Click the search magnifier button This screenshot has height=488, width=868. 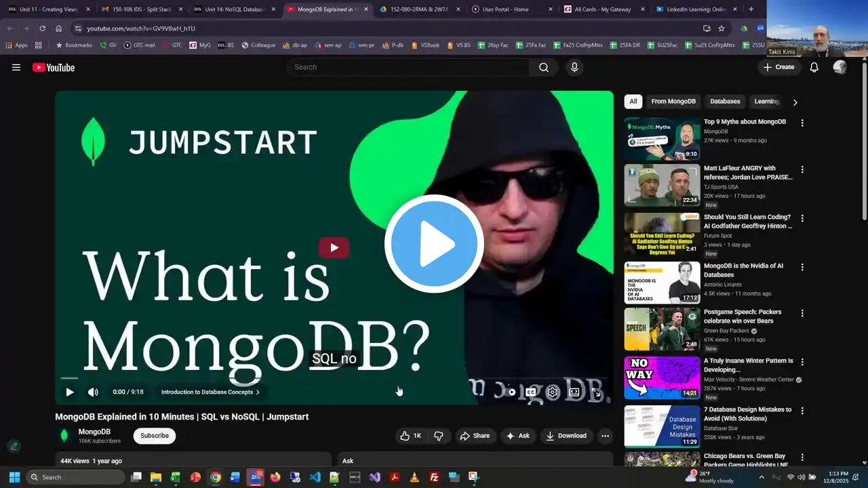[544, 67]
